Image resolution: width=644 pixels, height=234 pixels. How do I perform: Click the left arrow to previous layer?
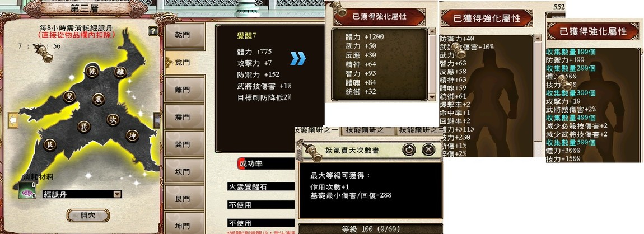tap(12, 120)
